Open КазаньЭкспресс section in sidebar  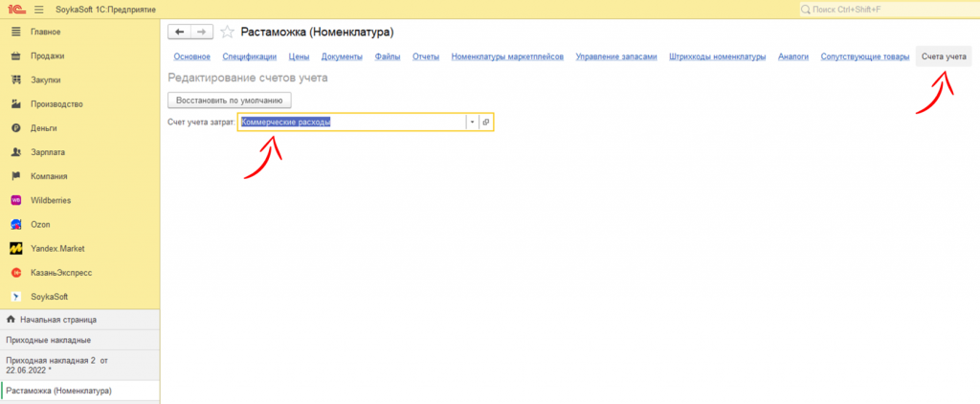(x=63, y=272)
